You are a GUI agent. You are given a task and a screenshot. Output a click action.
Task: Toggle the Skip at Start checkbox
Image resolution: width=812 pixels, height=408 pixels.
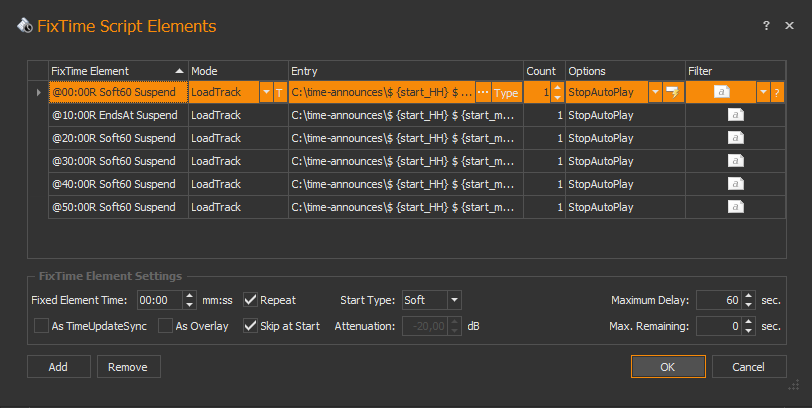[x=251, y=326]
